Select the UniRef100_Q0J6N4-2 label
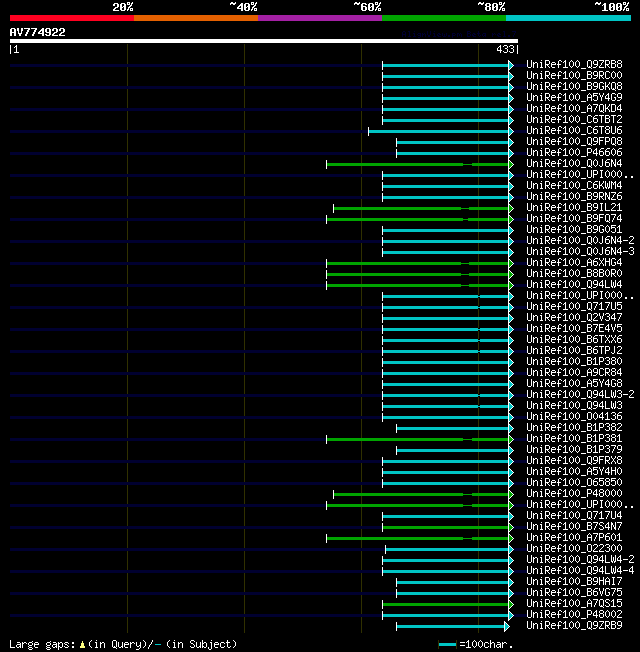The image size is (640, 652). pyautogui.click(x=581, y=240)
